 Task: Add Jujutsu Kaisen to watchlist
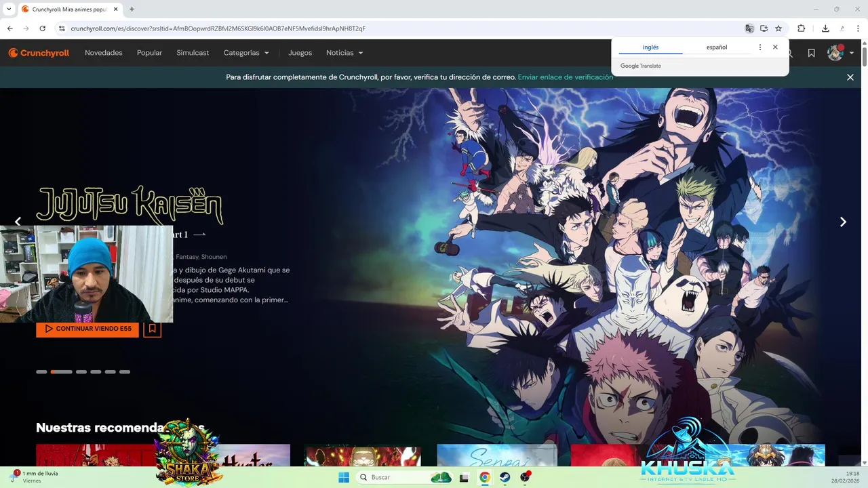(153, 329)
